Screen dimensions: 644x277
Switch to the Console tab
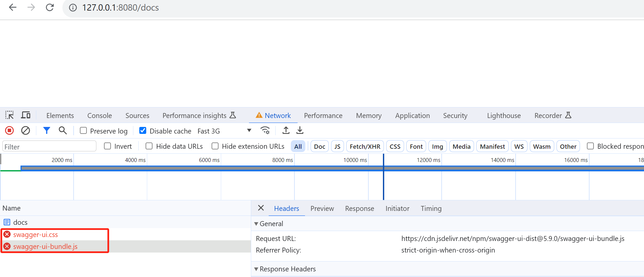click(100, 115)
